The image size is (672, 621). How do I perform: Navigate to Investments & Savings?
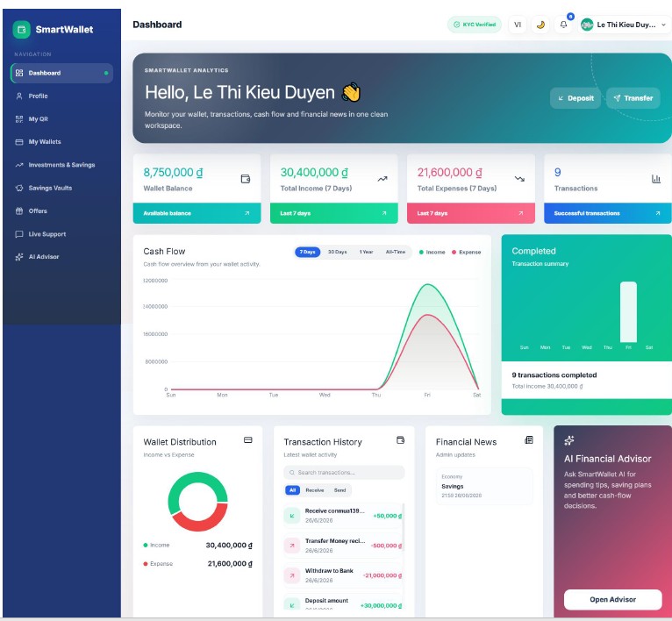[61, 165]
